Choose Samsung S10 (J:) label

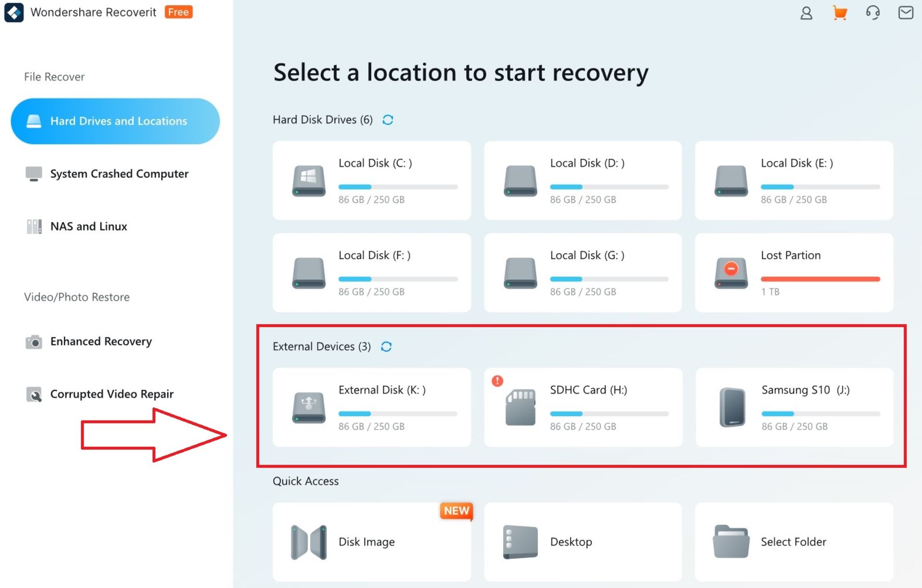(x=805, y=390)
